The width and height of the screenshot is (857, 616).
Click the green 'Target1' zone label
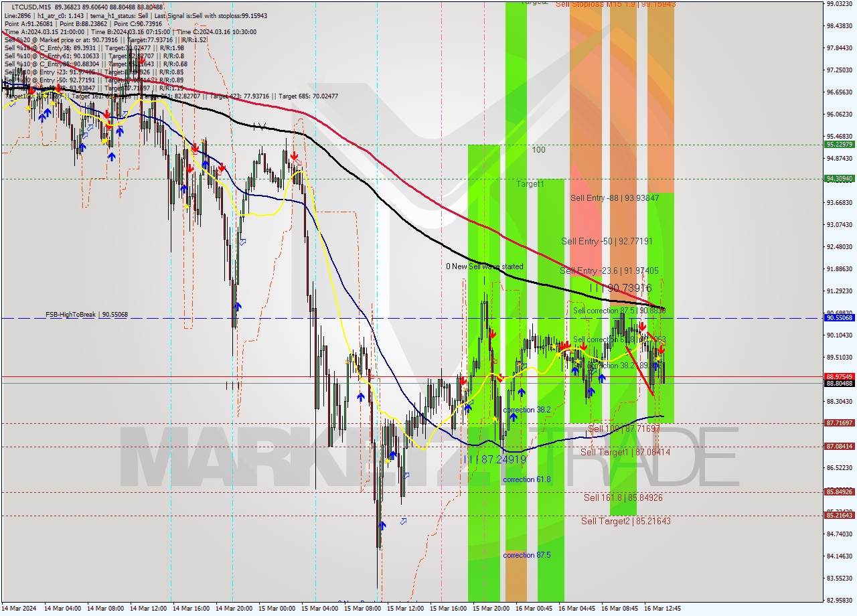tap(530, 183)
